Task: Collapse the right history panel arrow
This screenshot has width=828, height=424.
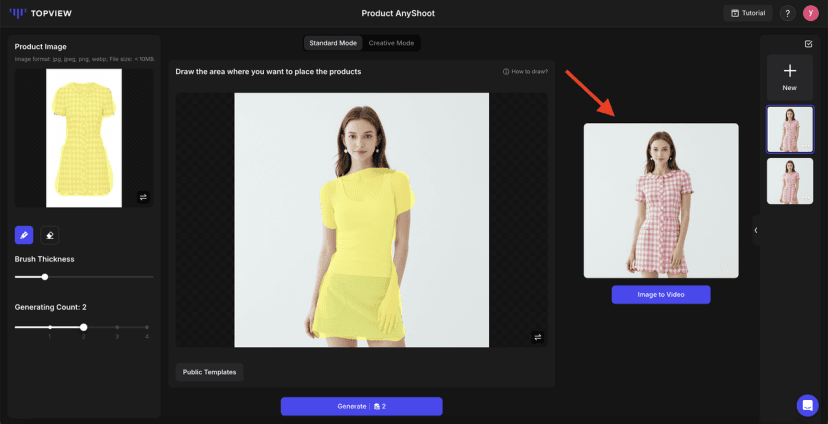Action: coord(756,230)
